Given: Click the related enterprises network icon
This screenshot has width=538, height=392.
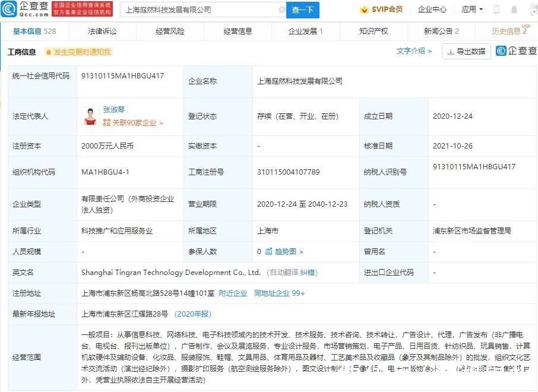Looking at the screenshot, I should click(107, 122).
